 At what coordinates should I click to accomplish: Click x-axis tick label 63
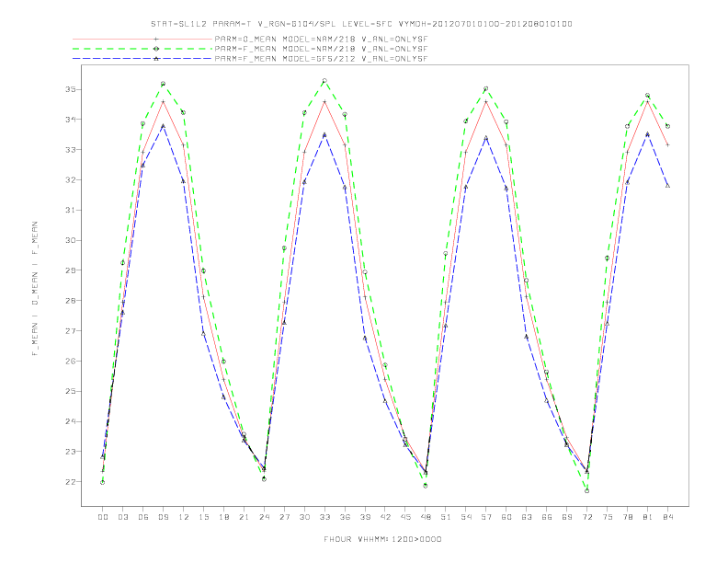point(527,517)
